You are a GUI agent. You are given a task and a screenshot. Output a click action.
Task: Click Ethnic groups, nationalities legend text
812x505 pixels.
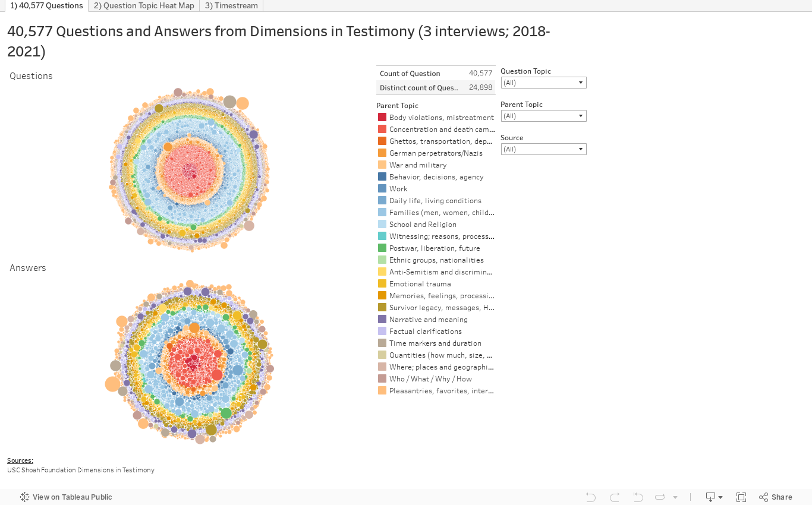point(436,260)
